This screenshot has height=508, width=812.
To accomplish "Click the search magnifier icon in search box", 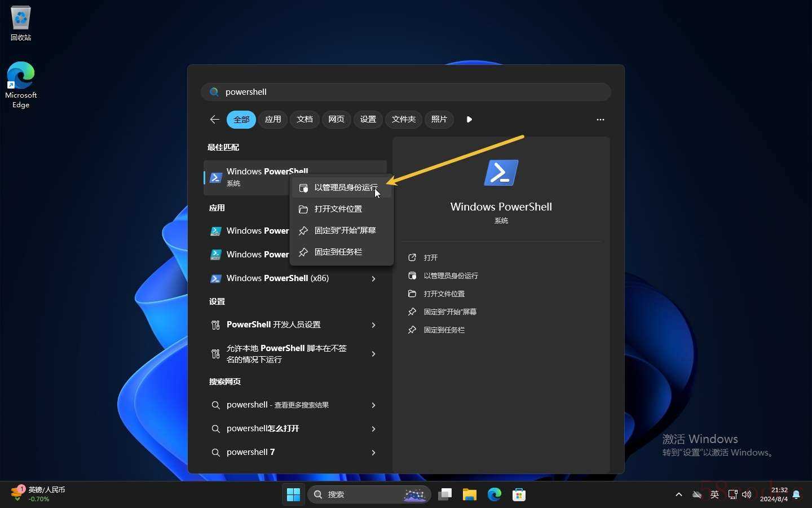I will point(214,92).
